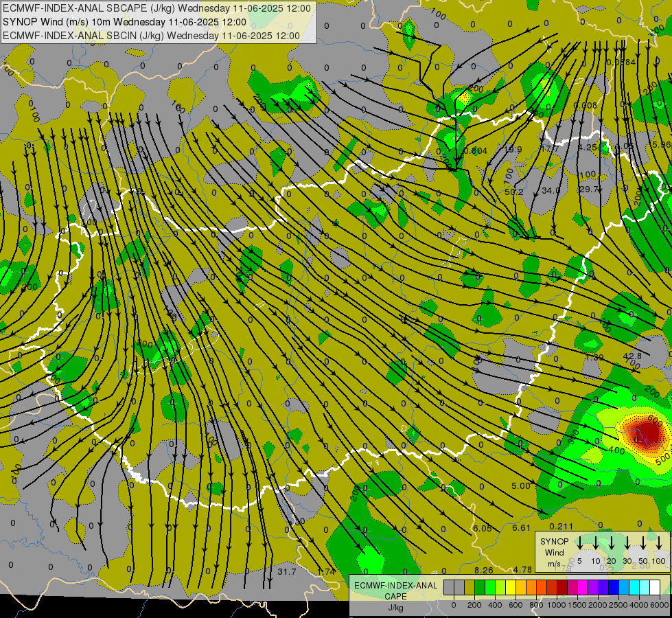Click the '1500' tick label in CAPE legend
The image size is (672, 618).
pos(577,605)
